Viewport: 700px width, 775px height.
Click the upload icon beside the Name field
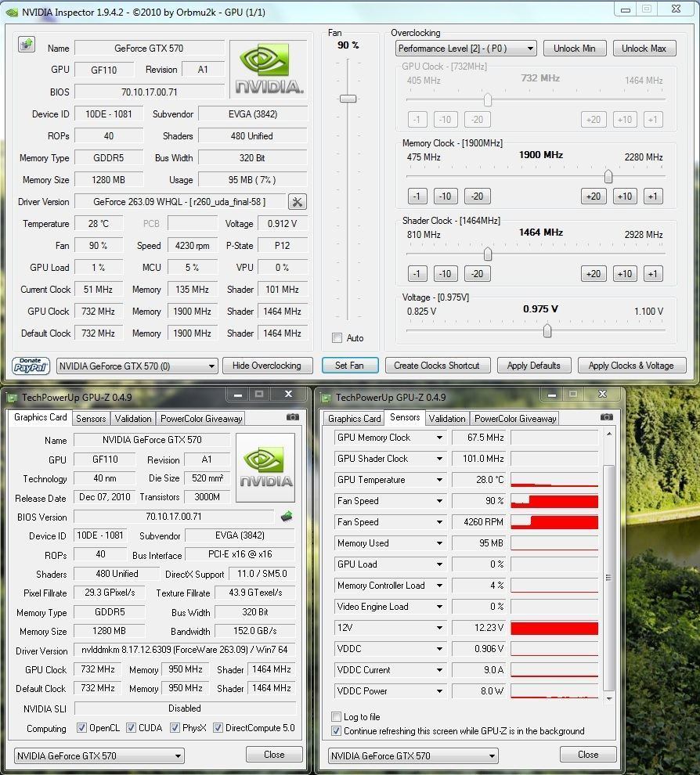pyautogui.click(x=27, y=45)
